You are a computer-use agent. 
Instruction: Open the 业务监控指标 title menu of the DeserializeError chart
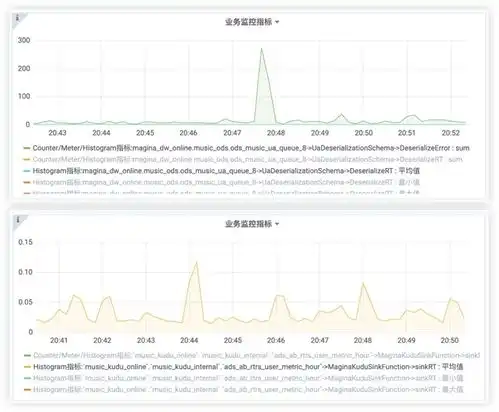coord(252,22)
